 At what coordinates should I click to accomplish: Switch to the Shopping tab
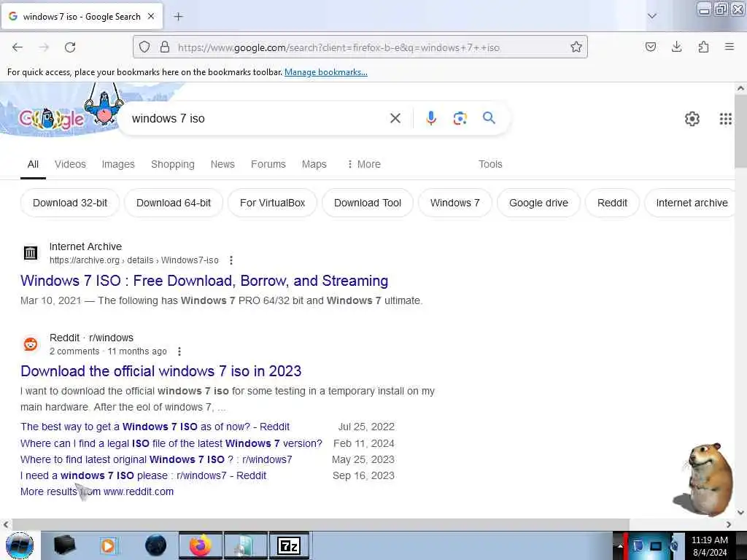point(172,164)
